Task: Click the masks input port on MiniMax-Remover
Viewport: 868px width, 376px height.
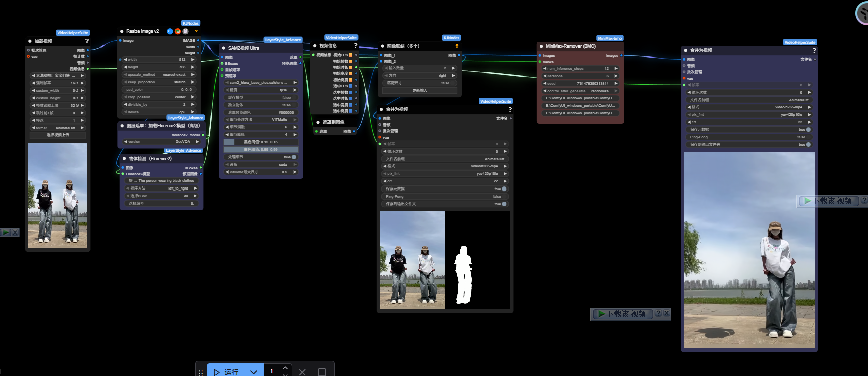Action: click(x=540, y=62)
